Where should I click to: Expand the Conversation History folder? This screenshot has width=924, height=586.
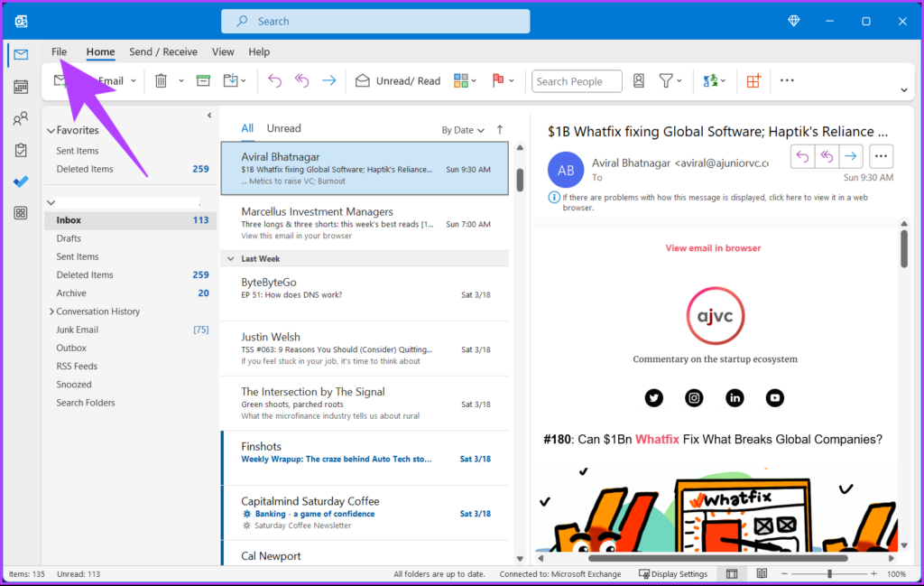pos(52,311)
